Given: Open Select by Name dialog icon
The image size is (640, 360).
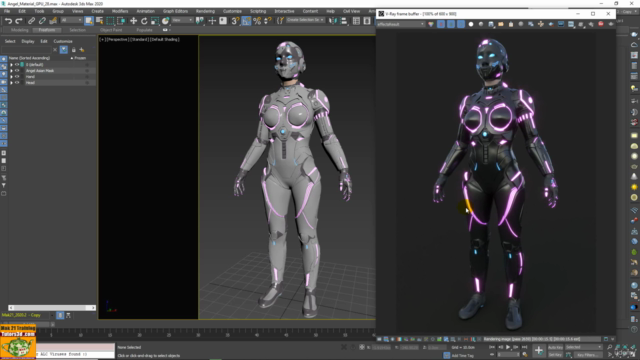Looking at the screenshot, I should (99, 21).
